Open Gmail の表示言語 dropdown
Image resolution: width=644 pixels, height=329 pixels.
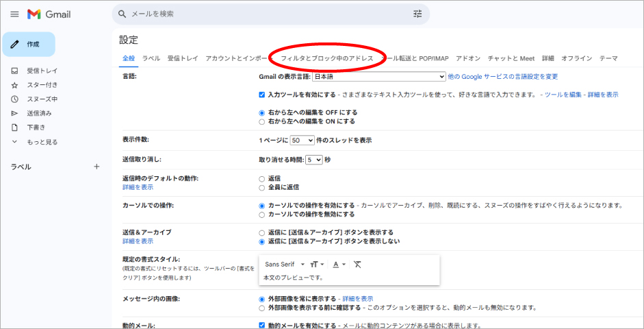(379, 77)
